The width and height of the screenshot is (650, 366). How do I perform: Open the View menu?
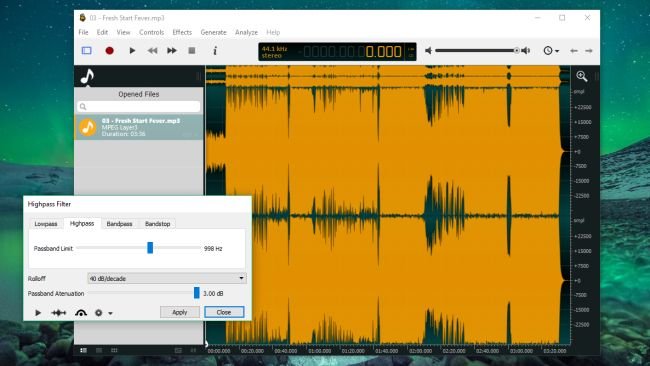[x=123, y=32]
